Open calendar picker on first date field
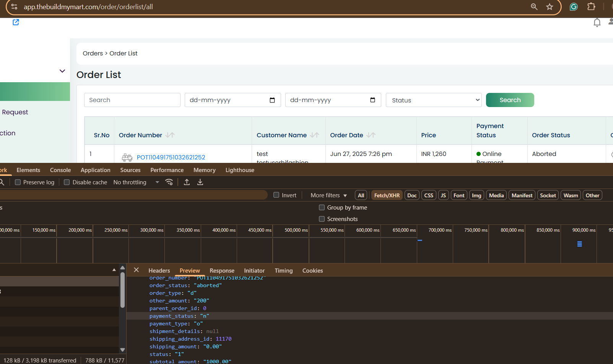 point(272,100)
